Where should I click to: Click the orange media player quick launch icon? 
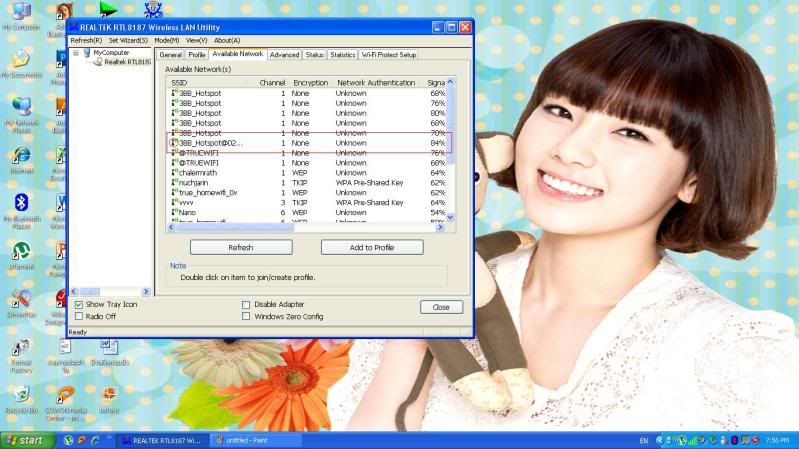coord(82,440)
